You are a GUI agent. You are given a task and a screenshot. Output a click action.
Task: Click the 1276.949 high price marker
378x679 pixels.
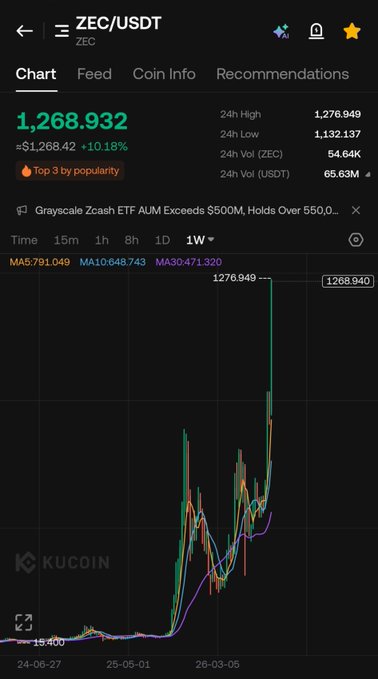pyautogui.click(x=234, y=278)
